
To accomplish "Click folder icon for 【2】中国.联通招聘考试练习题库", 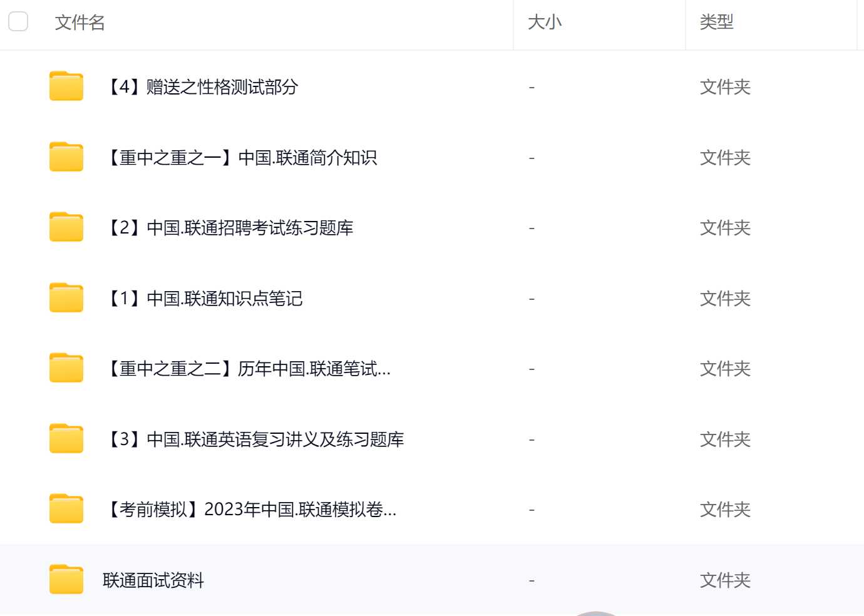I will pyautogui.click(x=66, y=227).
